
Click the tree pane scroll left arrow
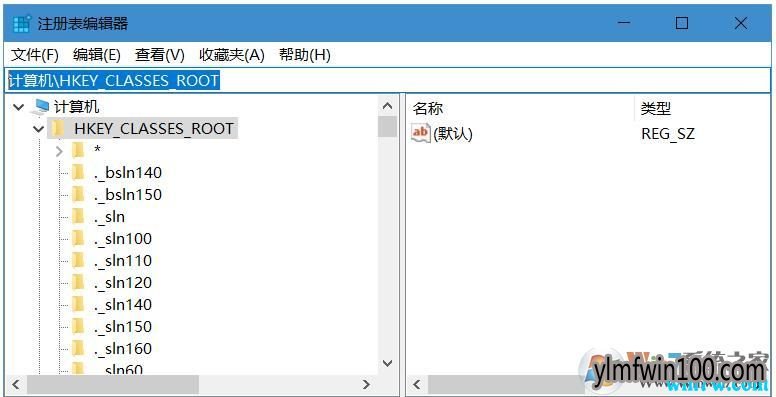click(16, 384)
